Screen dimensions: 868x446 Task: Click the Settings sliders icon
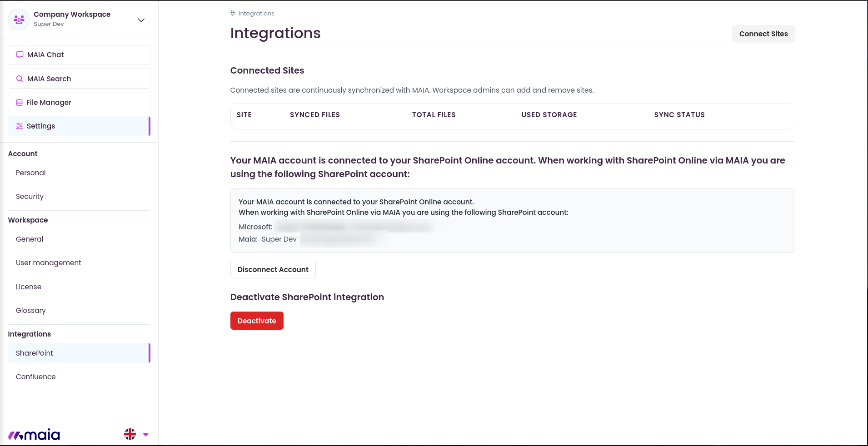20,126
